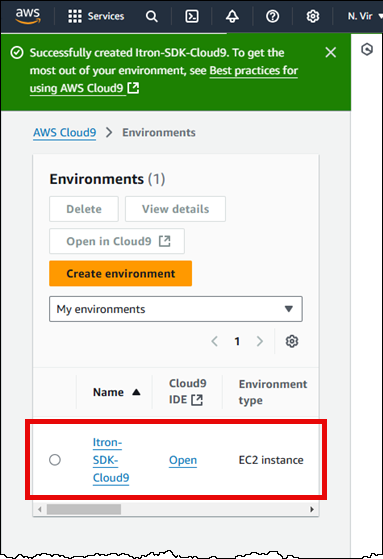Screen dimensions: 383x559
Task: Open the AWS home logo
Action: click(28, 16)
